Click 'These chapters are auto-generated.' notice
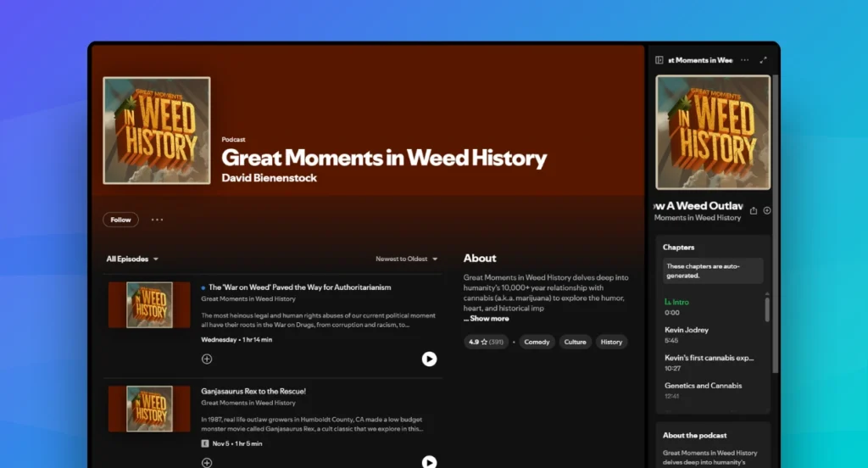868x468 pixels. coord(713,270)
